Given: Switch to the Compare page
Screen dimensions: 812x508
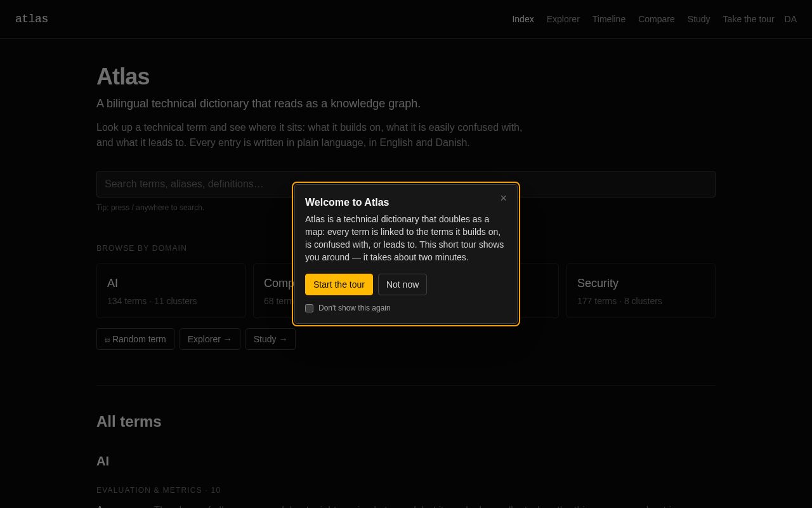Looking at the screenshot, I should point(657,19).
